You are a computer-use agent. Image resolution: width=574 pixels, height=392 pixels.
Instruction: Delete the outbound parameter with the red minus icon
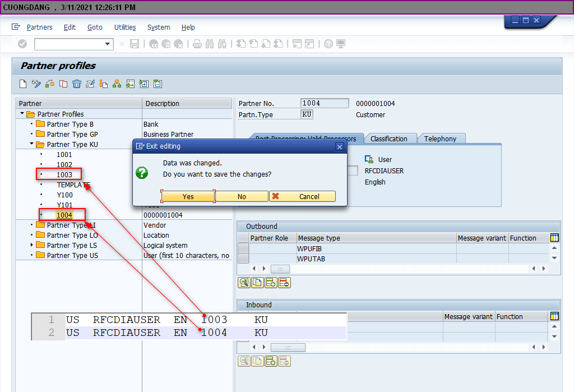tap(284, 283)
